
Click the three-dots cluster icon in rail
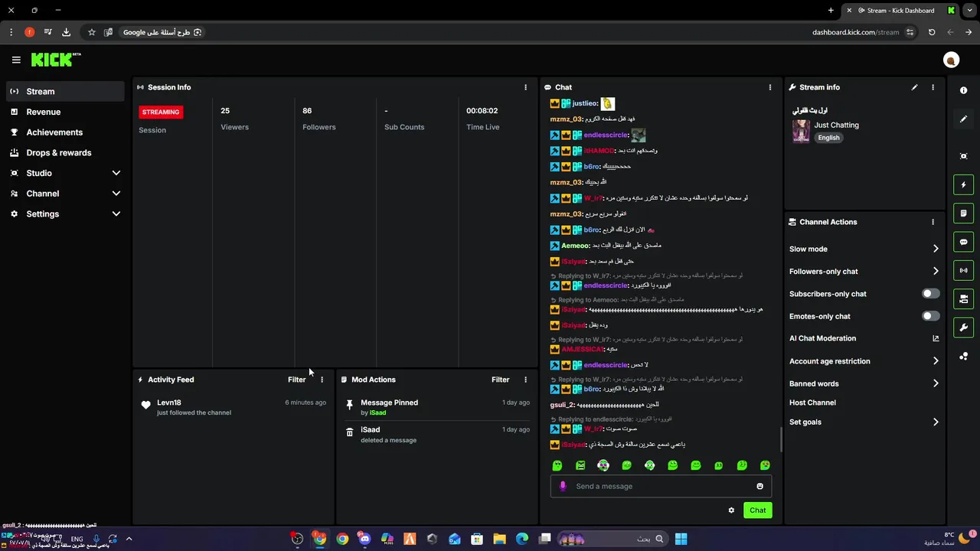tap(963, 357)
